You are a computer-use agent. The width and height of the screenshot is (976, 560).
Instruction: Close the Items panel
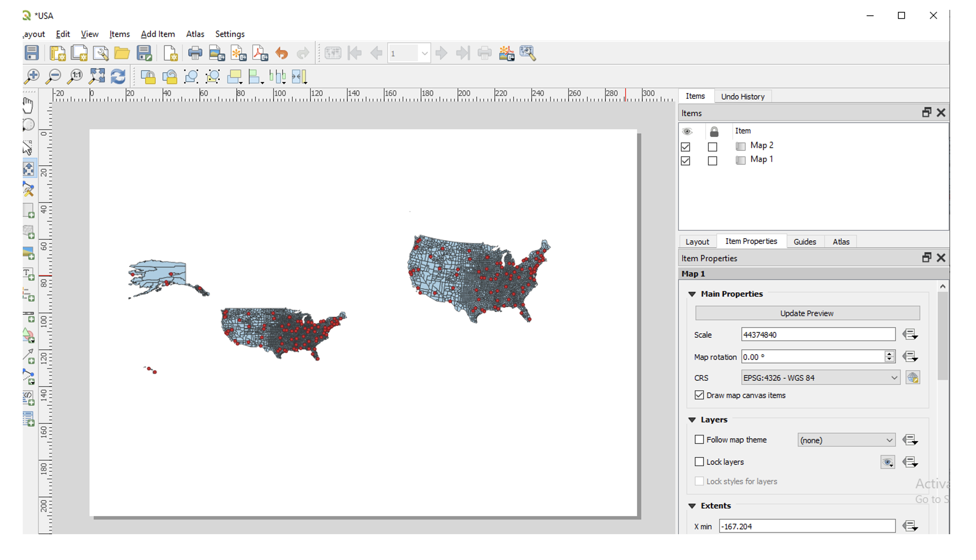click(x=941, y=113)
